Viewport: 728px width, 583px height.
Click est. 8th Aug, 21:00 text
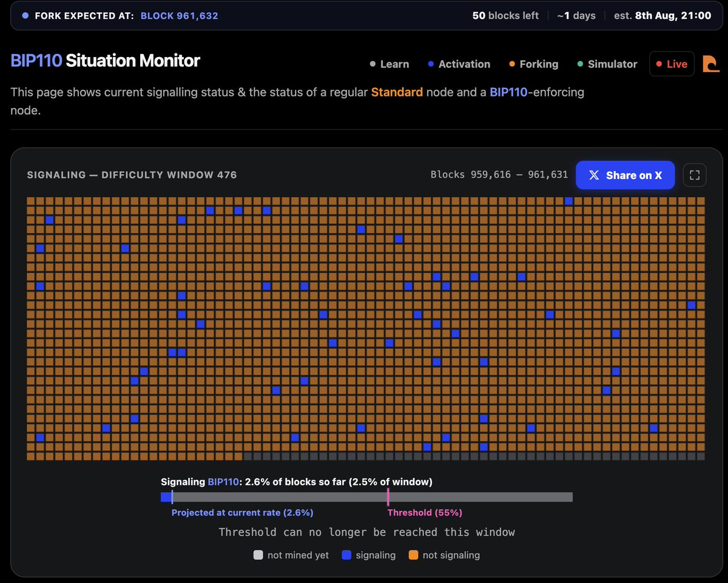point(662,16)
